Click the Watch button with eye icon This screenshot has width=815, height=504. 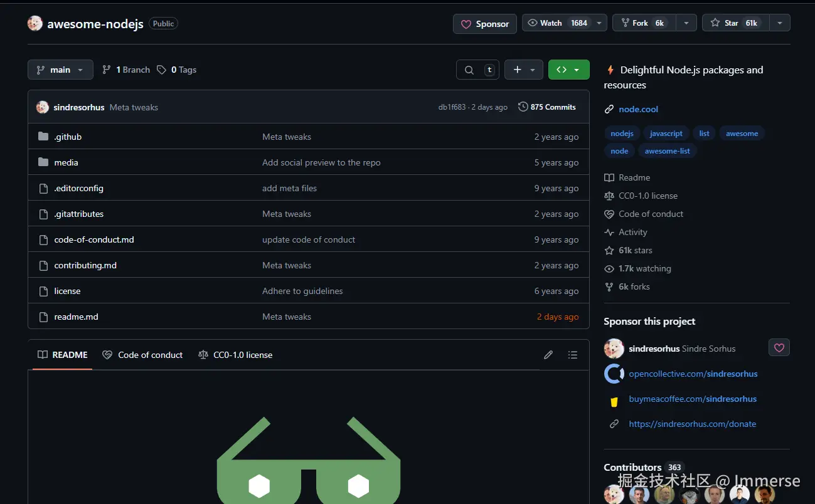coord(557,23)
